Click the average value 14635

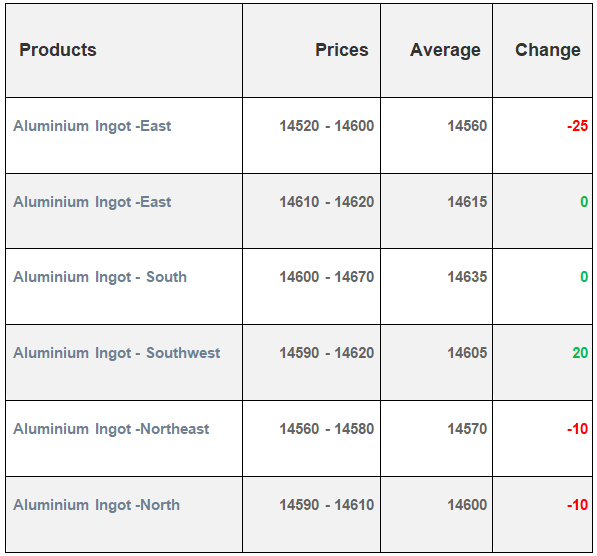pos(467,277)
